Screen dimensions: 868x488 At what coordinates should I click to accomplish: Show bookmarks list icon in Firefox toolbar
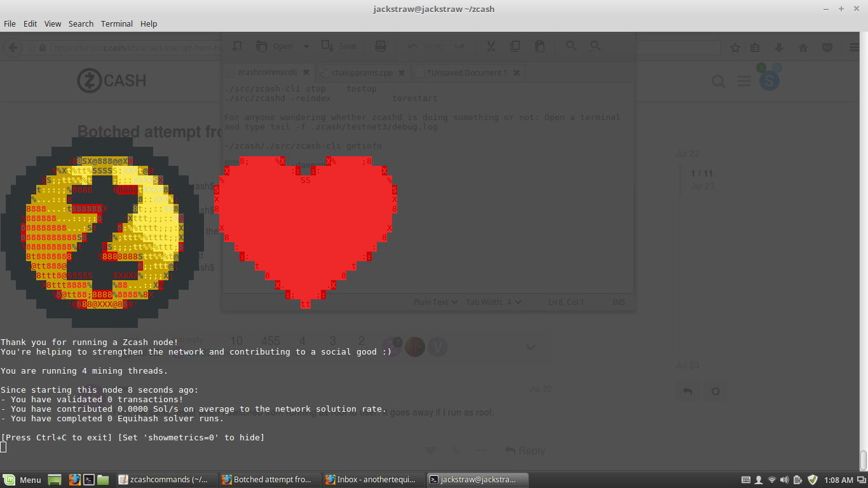point(755,48)
